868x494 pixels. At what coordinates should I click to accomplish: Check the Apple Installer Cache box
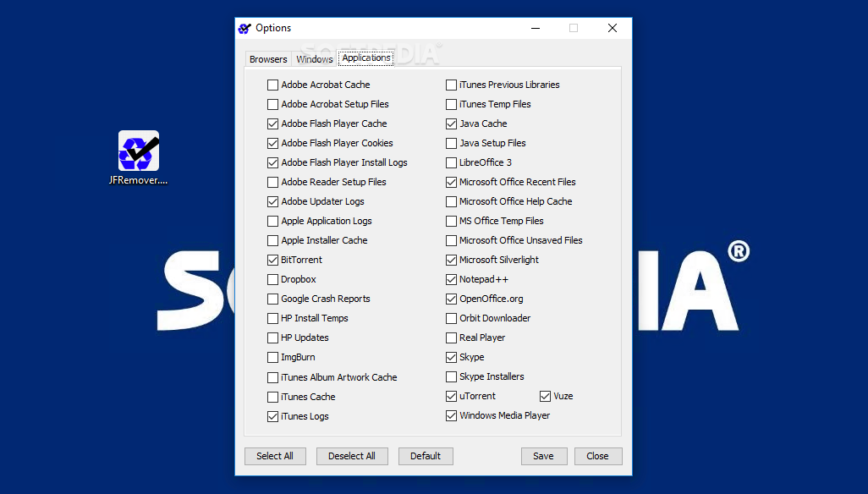[x=273, y=240]
